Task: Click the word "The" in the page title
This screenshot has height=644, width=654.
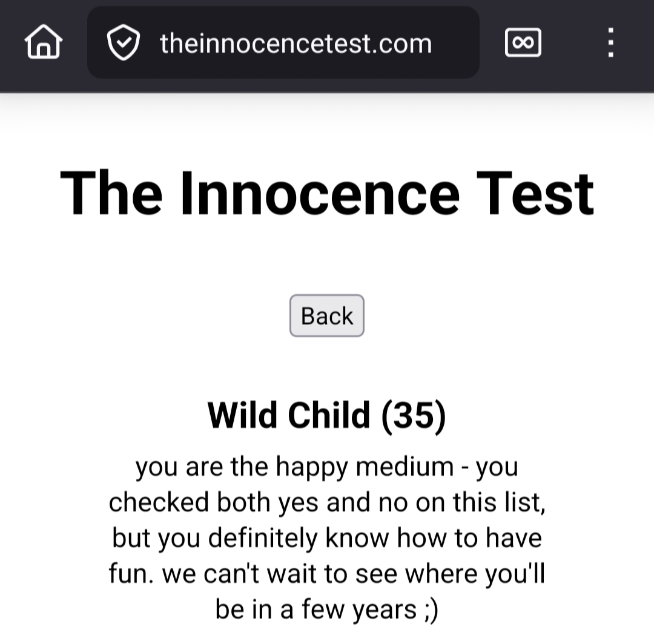Action: 111,194
